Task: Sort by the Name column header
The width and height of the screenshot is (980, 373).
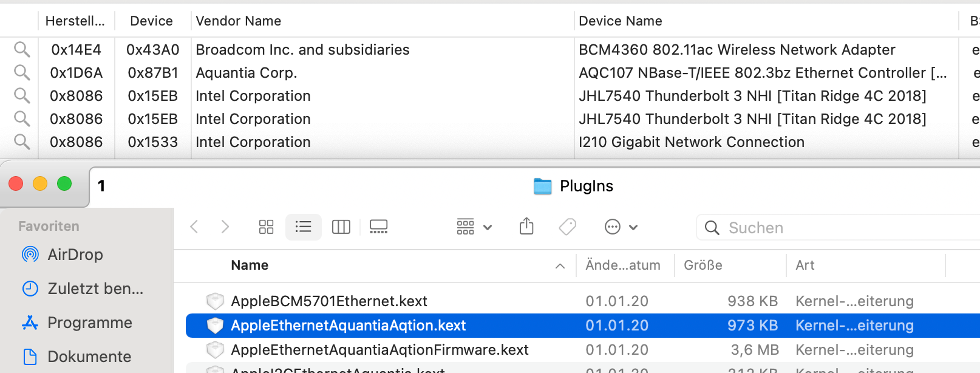Action: click(x=250, y=265)
